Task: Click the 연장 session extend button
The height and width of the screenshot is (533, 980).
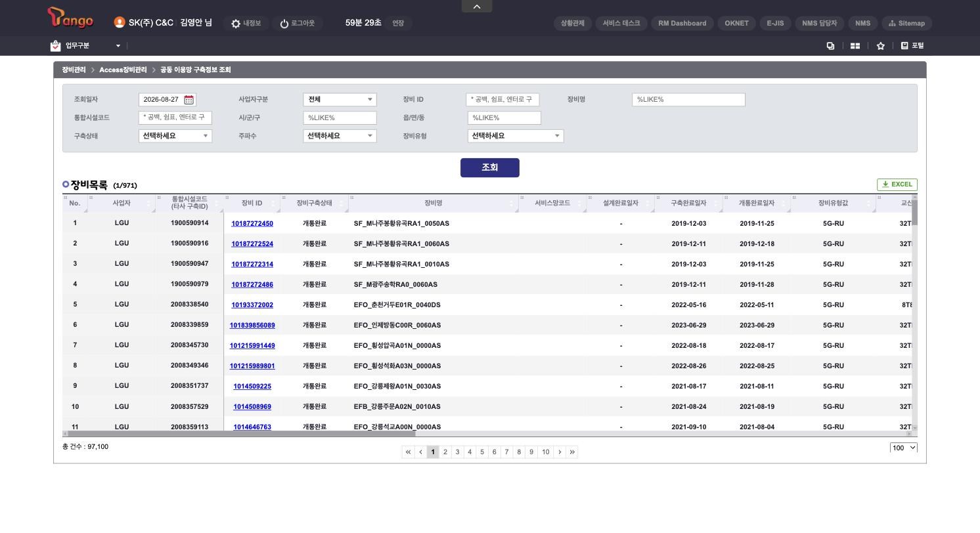Action: tap(398, 24)
